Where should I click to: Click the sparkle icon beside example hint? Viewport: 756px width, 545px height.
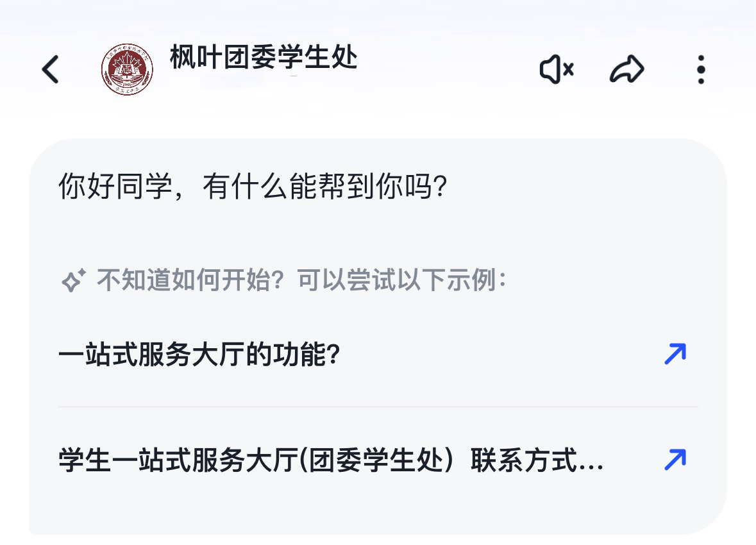[x=73, y=280]
